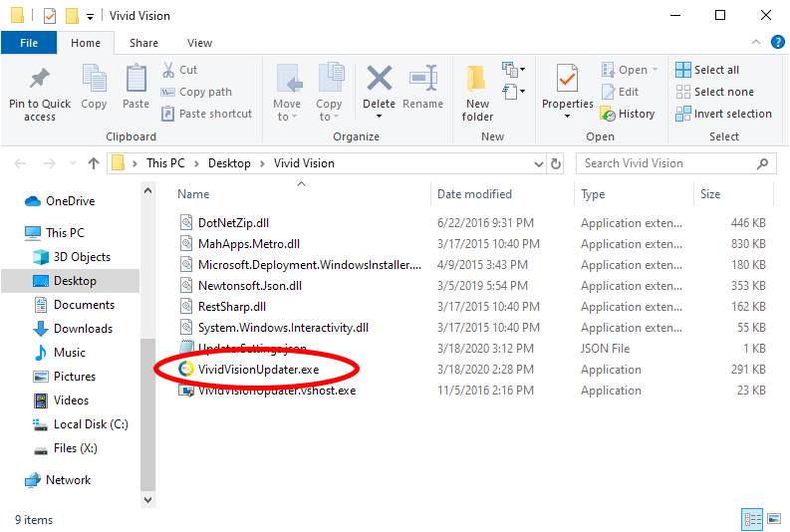Screen dimensions: 790x532
Task: Click the History ribbon item
Action: pos(628,114)
